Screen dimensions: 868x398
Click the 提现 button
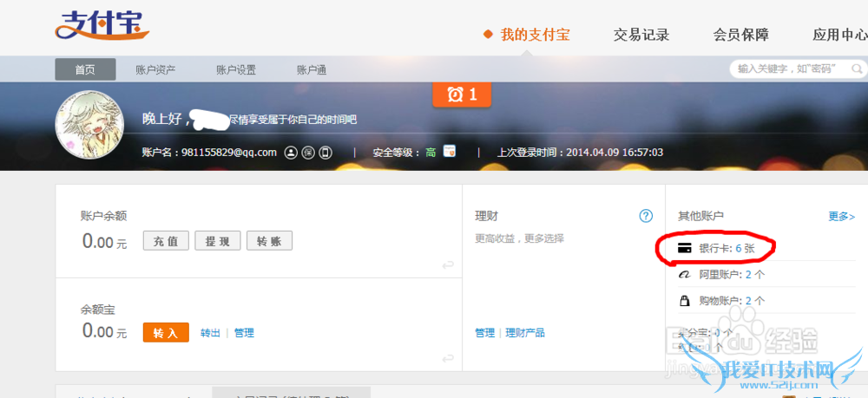pyautogui.click(x=218, y=241)
